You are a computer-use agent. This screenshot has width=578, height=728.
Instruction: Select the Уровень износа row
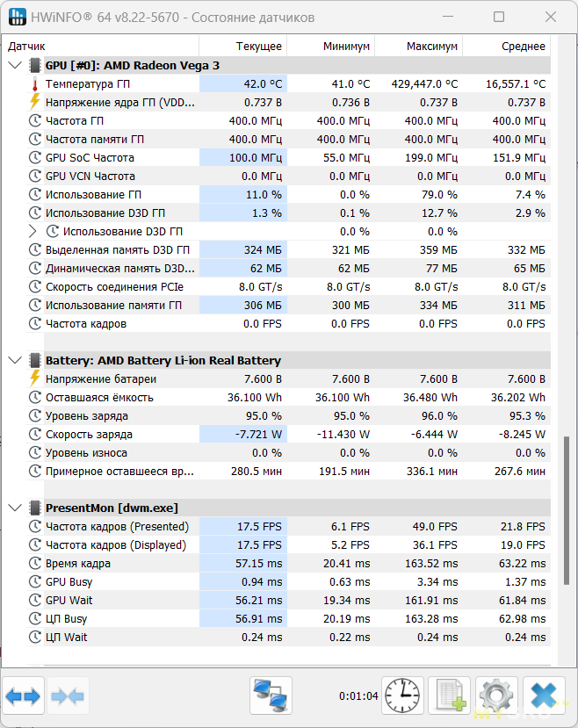[288, 452]
